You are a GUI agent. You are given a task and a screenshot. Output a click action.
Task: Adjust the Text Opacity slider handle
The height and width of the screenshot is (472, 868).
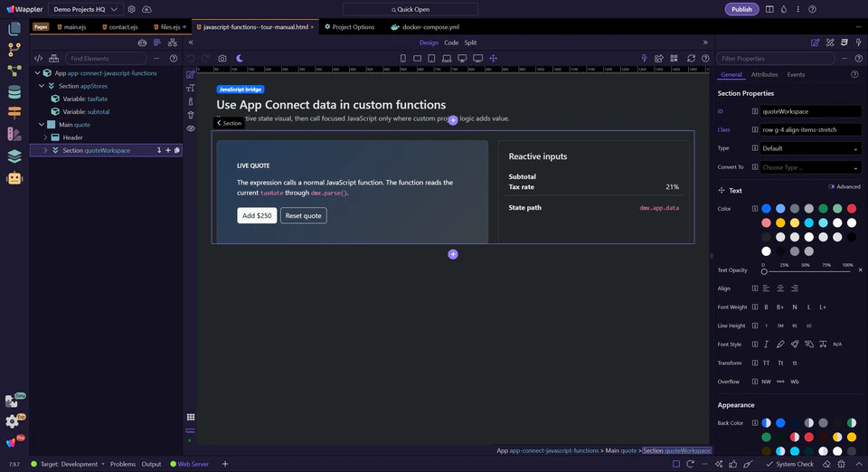click(x=764, y=271)
